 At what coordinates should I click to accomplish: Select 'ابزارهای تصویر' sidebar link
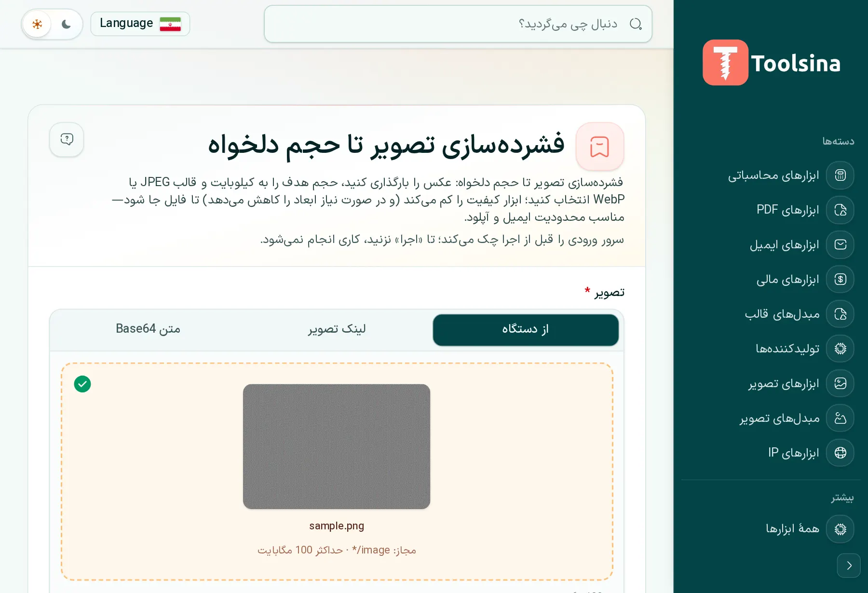784,383
